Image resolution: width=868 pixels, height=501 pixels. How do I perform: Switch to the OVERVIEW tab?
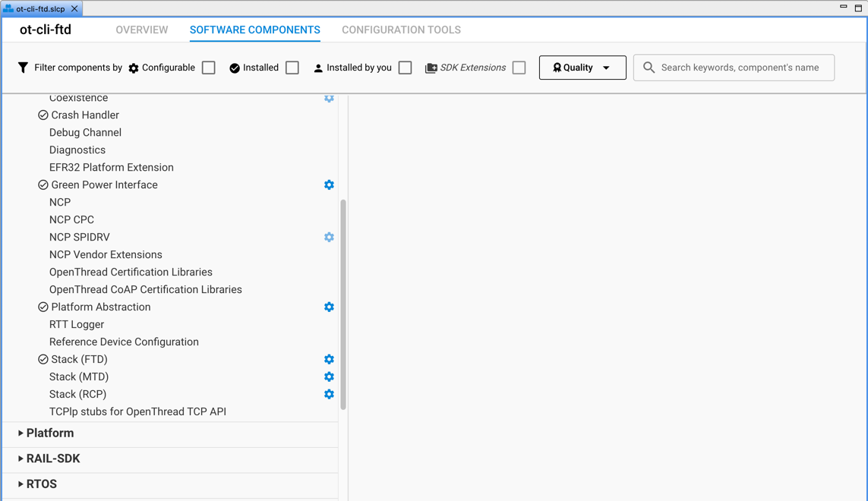[x=142, y=30]
